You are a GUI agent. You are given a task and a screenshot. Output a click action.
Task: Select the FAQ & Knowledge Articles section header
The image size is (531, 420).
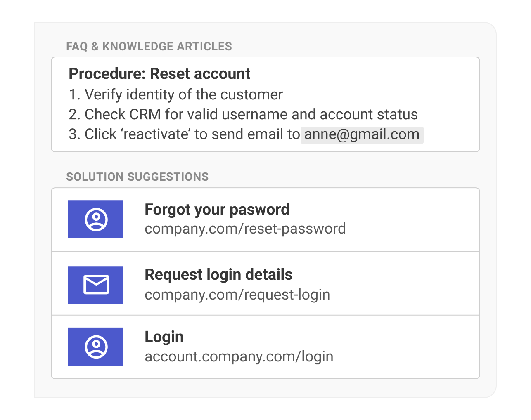click(x=149, y=47)
